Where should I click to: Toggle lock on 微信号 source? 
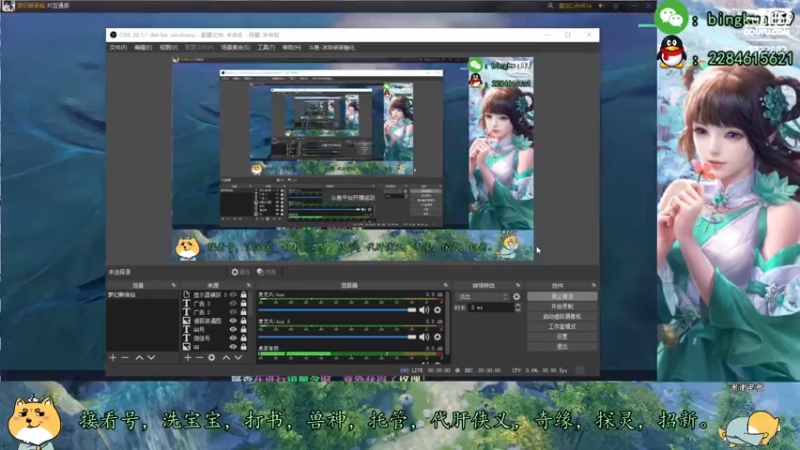point(243,338)
